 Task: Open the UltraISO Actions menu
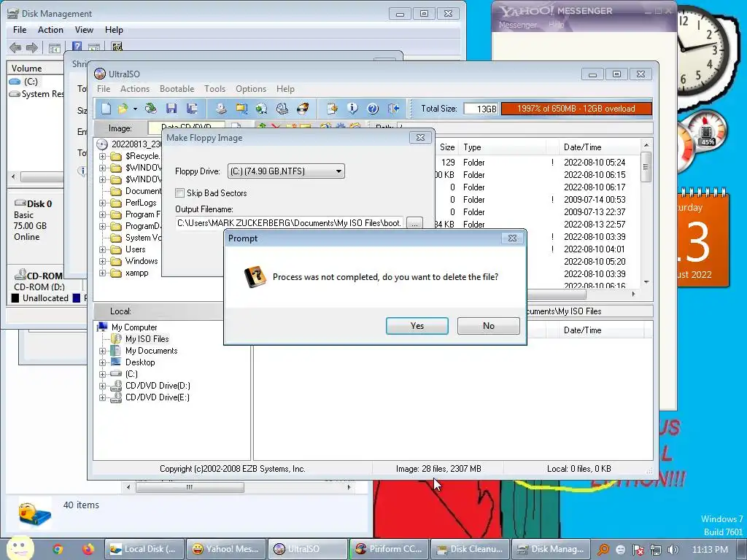[135, 89]
